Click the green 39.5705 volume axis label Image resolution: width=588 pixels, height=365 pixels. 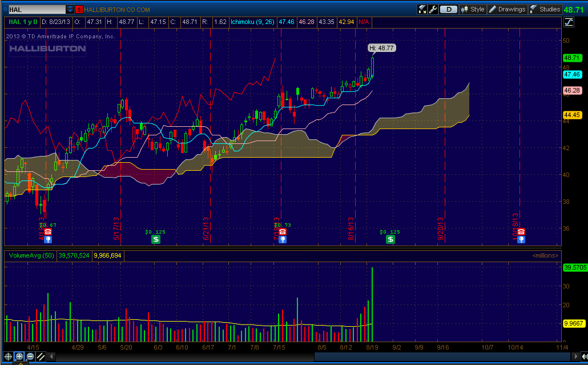575,267
